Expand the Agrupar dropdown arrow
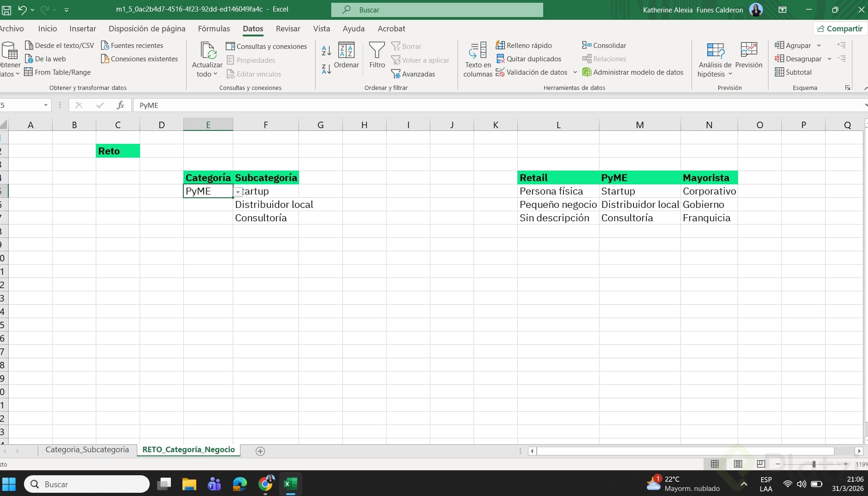The width and height of the screenshot is (868, 496). click(x=819, y=46)
